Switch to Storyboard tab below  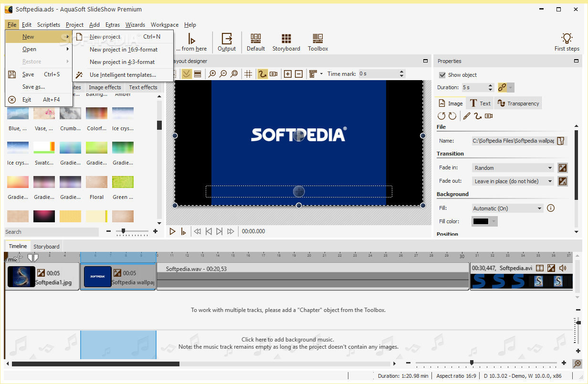(x=46, y=247)
